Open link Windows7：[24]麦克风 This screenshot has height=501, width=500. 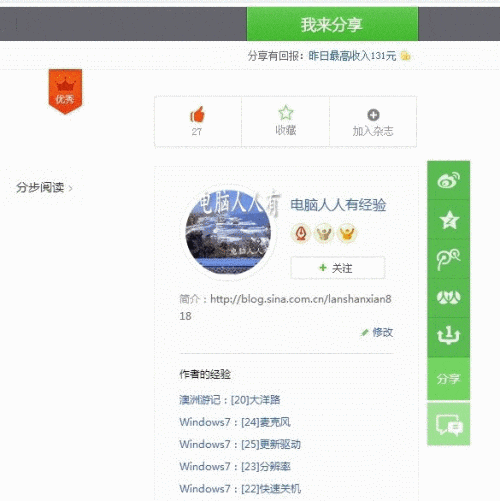(235, 422)
